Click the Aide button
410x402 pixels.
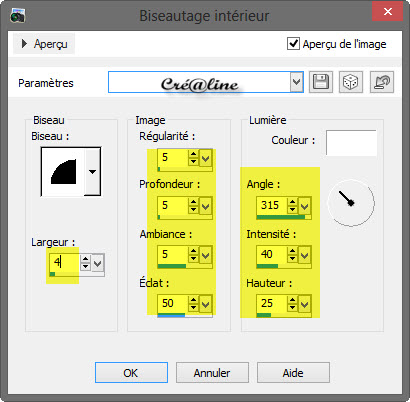pyautogui.click(x=293, y=373)
